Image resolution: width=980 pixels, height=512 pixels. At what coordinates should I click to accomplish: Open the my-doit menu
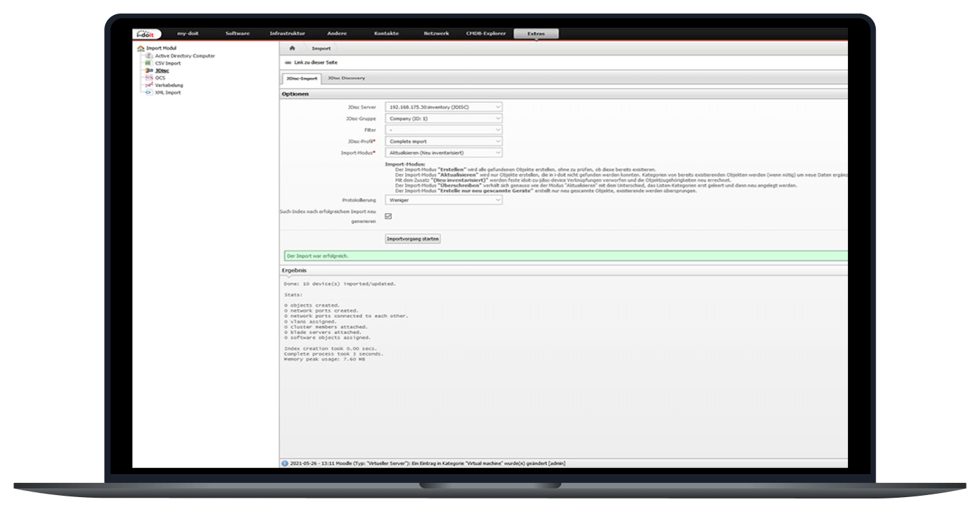point(187,34)
